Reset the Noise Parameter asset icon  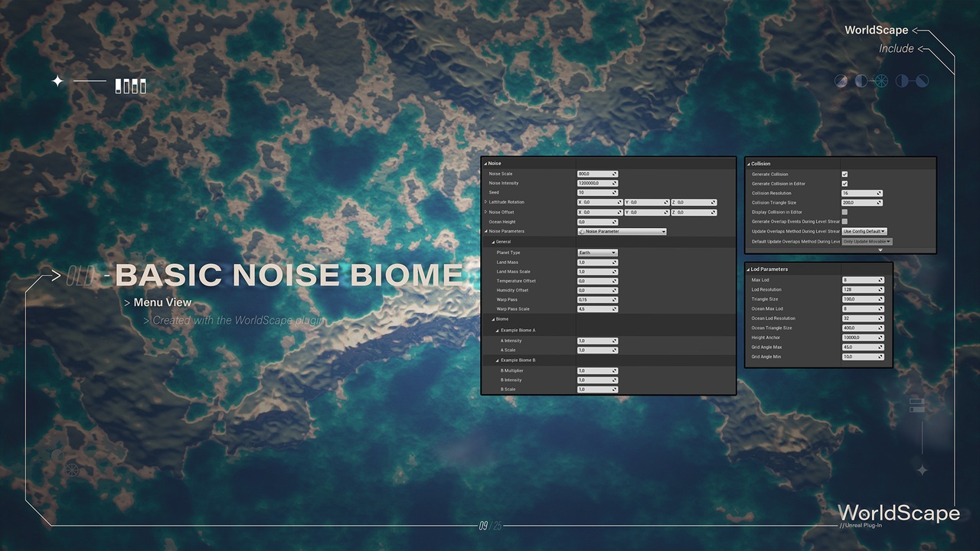582,231
